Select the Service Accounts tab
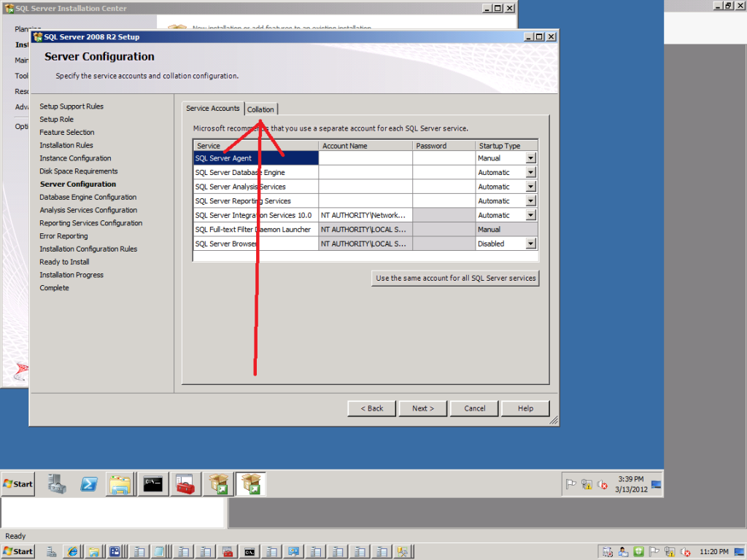Screen dimensions: 747x560 pos(213,109)
